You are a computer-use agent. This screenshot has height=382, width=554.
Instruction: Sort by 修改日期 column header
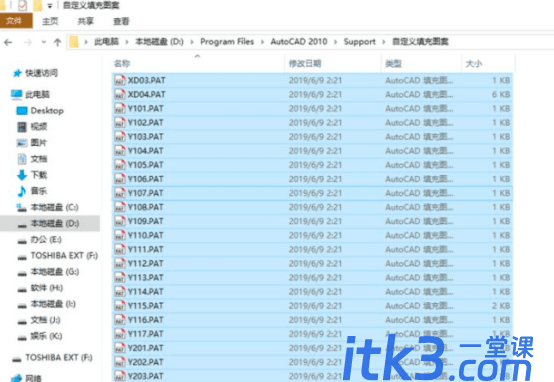pos(305,64)
